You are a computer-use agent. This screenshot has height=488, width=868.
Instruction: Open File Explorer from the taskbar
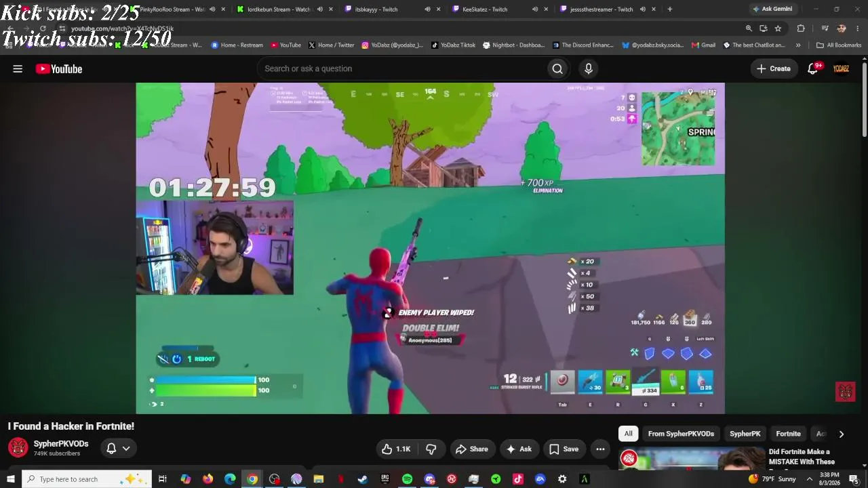(x=319, y=479)
